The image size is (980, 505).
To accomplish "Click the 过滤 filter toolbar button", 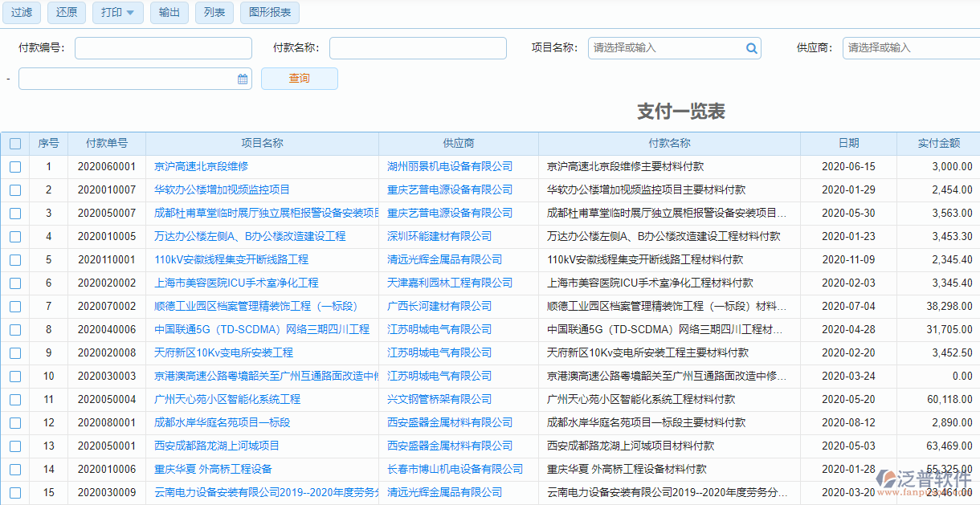I will point(21,13).
